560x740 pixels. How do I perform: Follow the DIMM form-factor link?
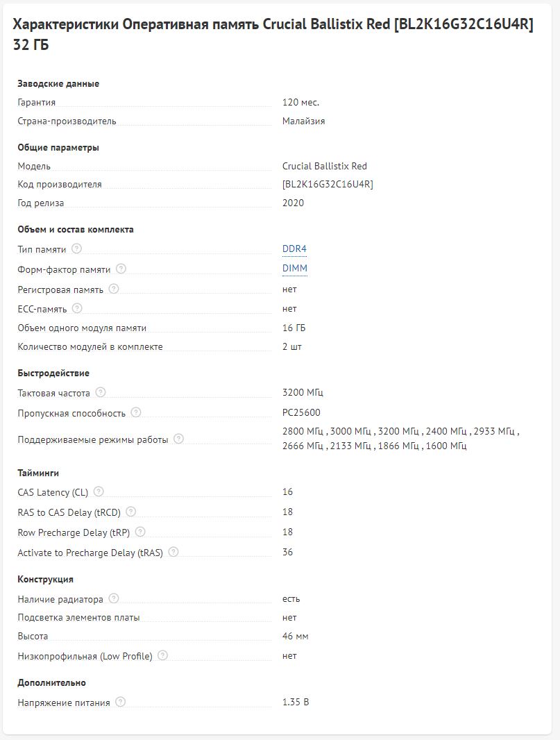point(295,268)
